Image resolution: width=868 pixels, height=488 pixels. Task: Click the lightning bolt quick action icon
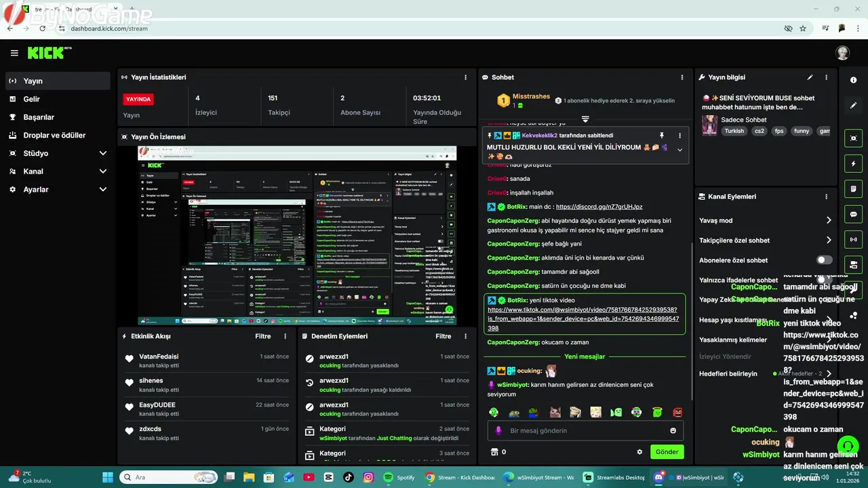[x=853, y=164]
